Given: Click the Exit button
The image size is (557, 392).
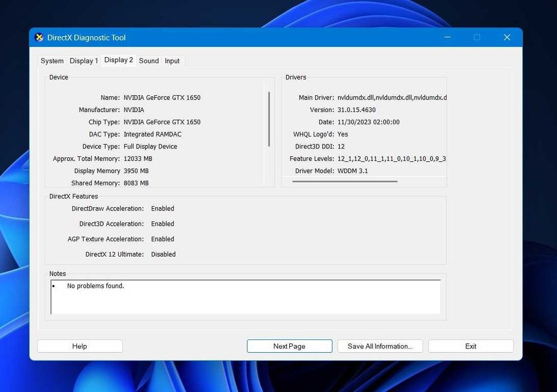Looking at the screenshot, I should point(471,346).
